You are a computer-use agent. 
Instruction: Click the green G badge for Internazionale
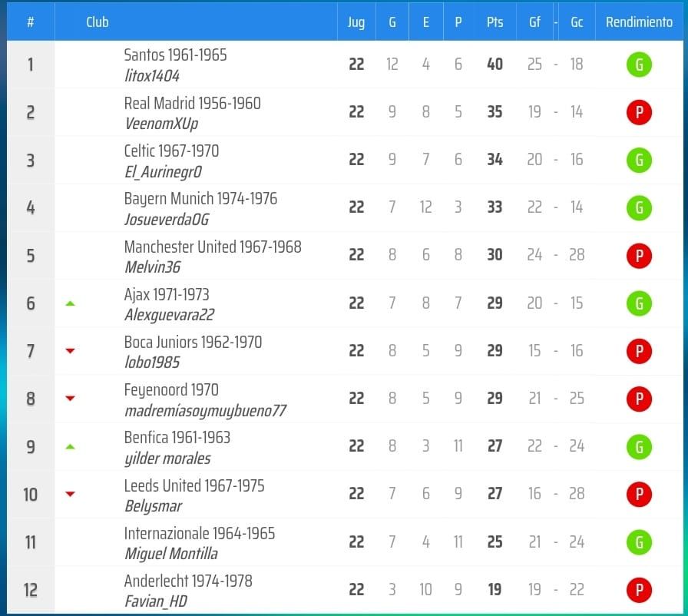tap(639, 542)
